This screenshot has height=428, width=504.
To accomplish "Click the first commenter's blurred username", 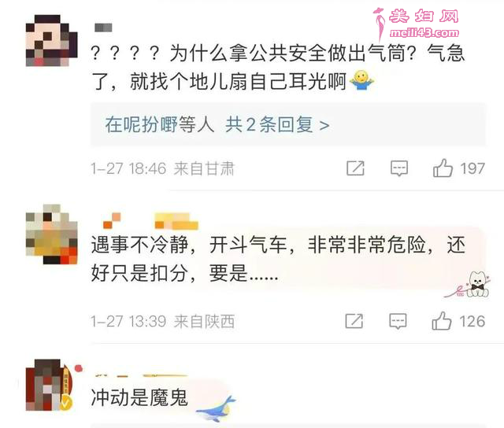I will pos(103,28).
